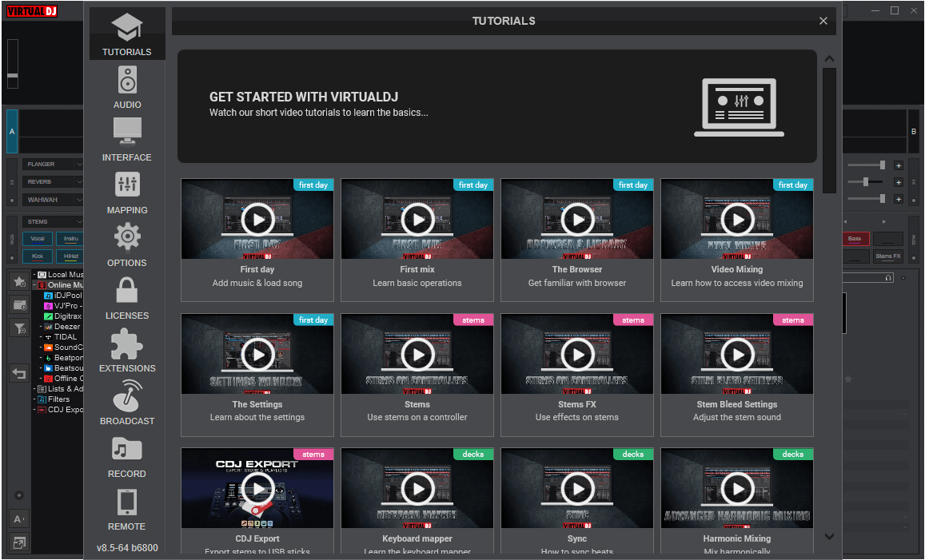Select deck A button on the left
The height and width of the screenshot is (560, 925).
click(12, 132)
